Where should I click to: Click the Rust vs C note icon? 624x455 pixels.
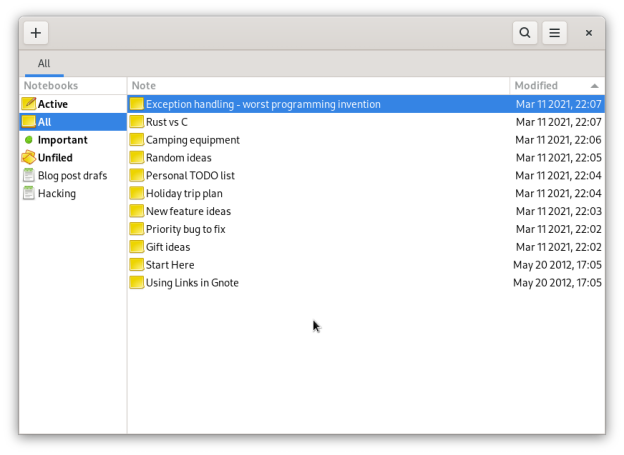coord(137,122)
